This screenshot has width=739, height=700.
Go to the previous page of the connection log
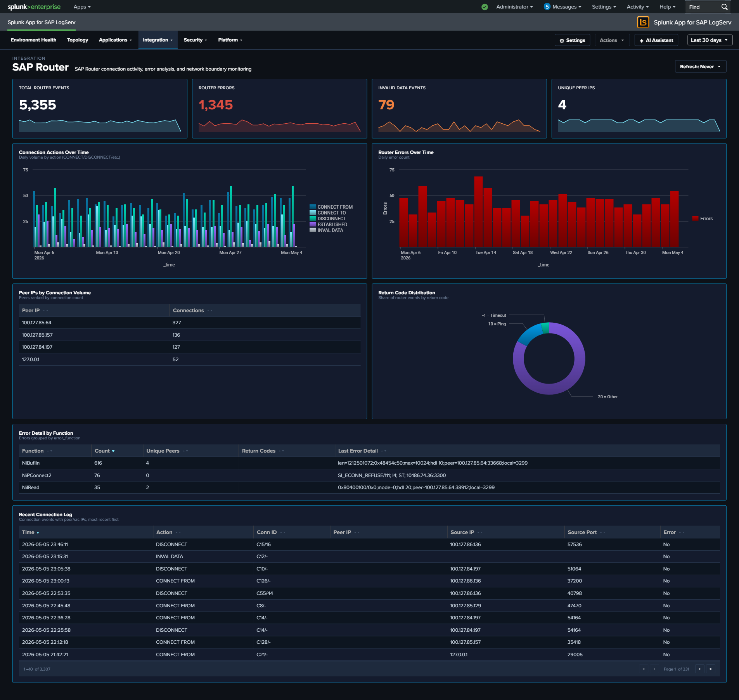point(654,669)
